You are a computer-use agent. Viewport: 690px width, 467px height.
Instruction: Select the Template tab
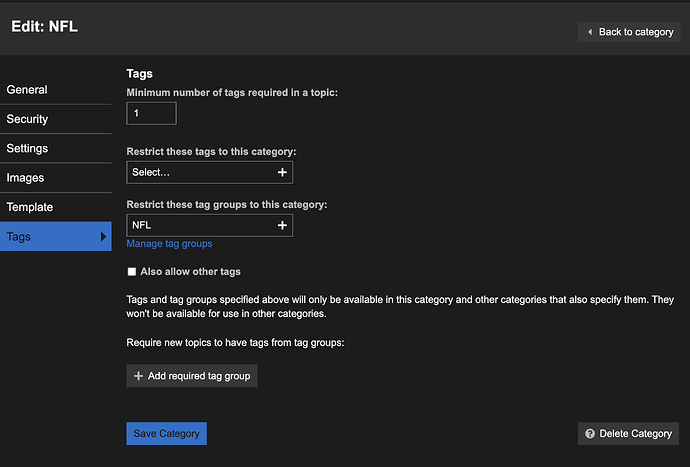55,207
